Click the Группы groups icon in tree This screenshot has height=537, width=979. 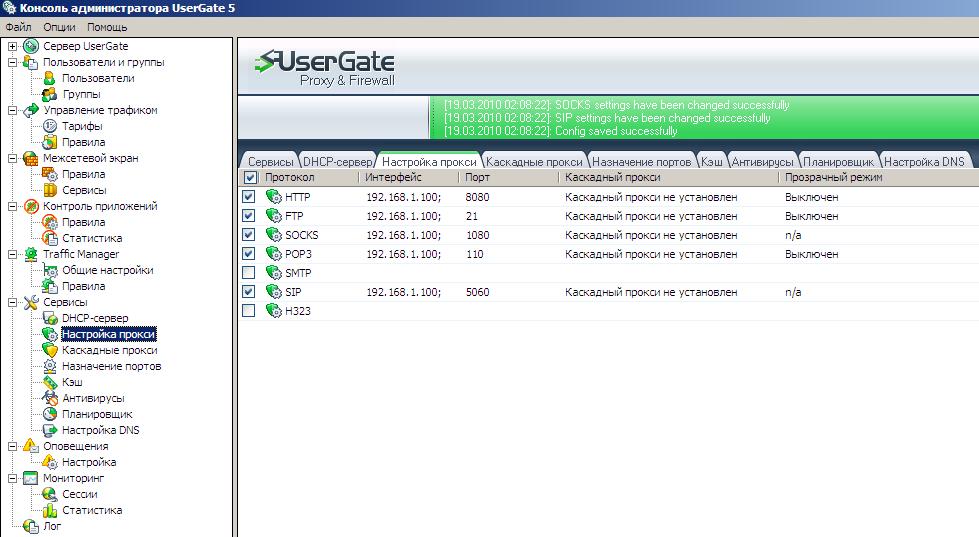49,94
